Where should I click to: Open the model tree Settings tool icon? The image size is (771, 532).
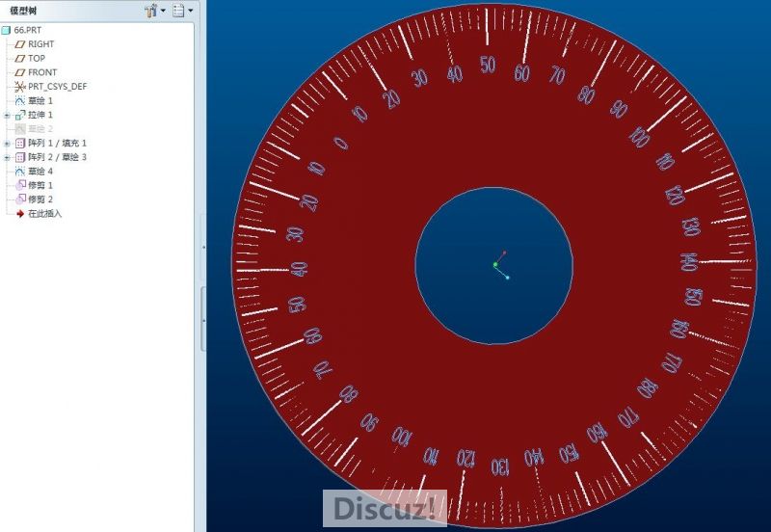(150, 10)
